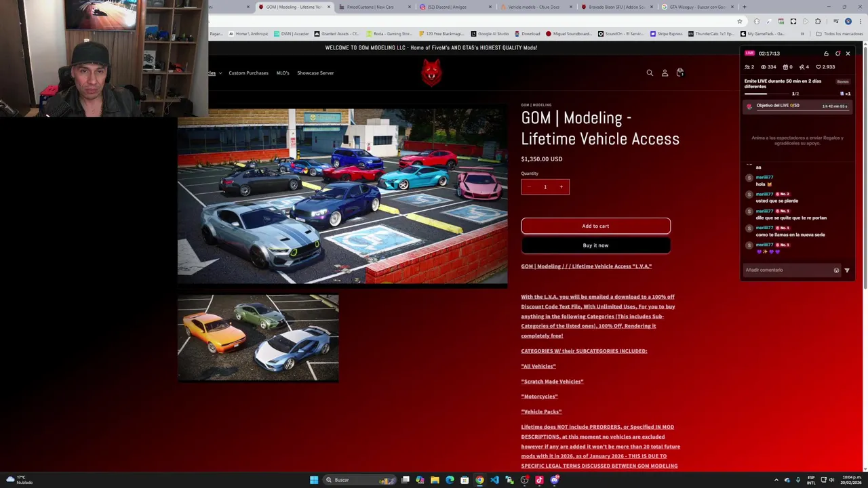Click the quantity number field

point(545,187)
